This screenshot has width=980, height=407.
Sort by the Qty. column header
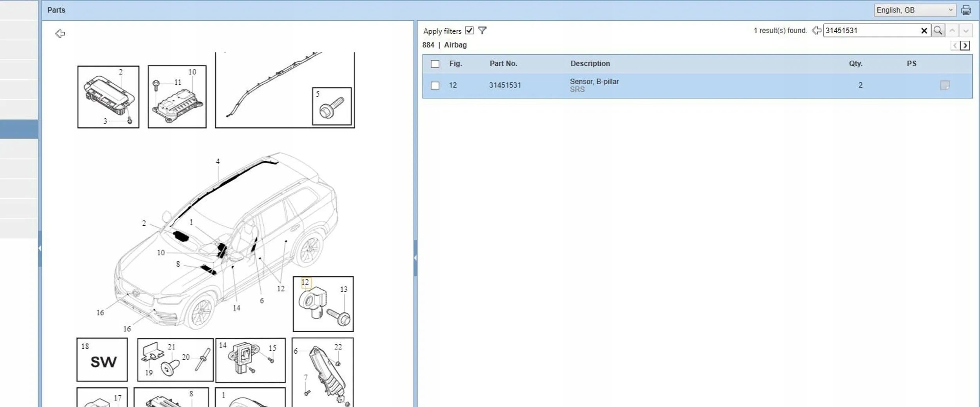point(856,63)
